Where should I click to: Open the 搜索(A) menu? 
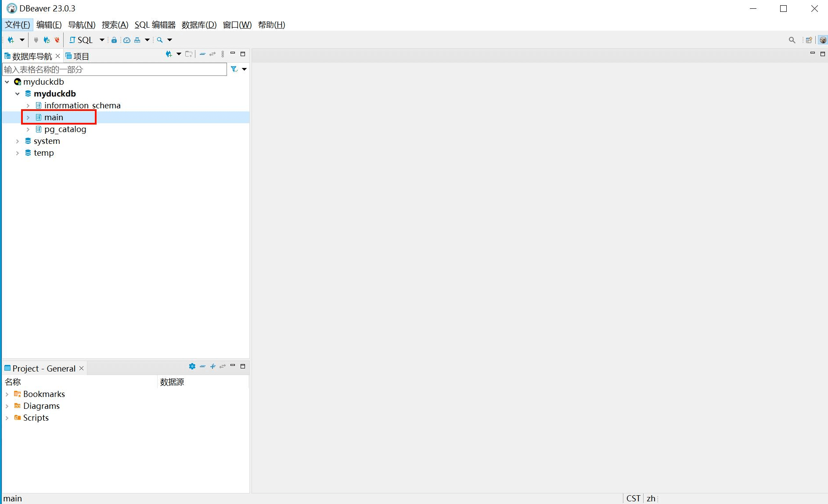click(115, 25)
